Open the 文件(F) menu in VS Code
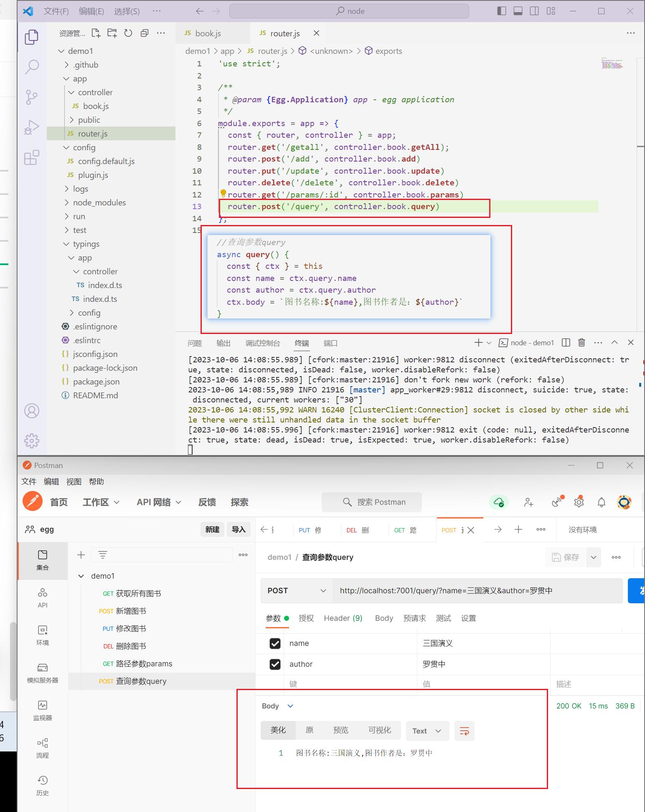The image size is (645, 812). pos(56,11)
